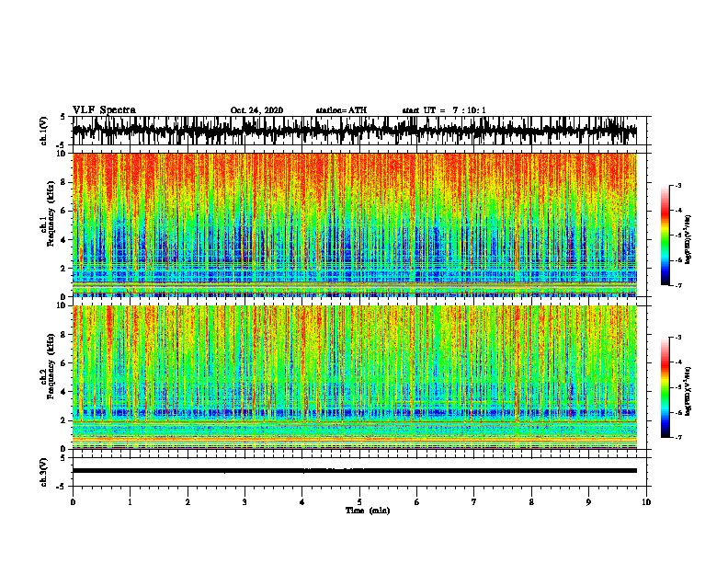Click the "-7" value on the ch.1 colorbar
The width and height of the screenshot is (728, 563).
(x=677, y=285)
